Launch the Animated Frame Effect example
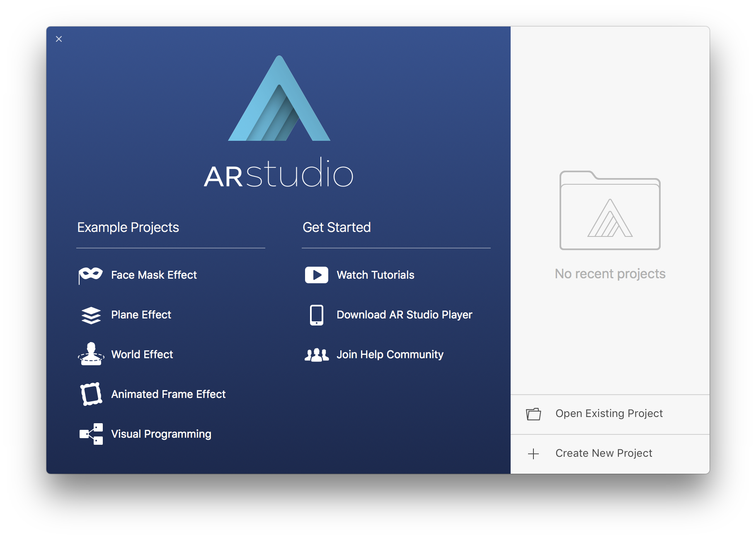756x540 pixels. click(168, 394)
